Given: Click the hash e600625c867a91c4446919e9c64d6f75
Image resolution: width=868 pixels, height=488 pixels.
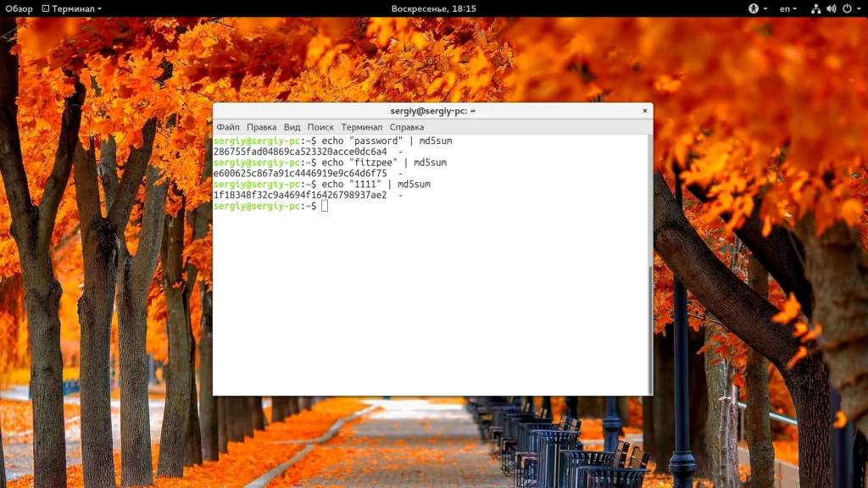Looking at the screenshot, I should coord(300,173).
